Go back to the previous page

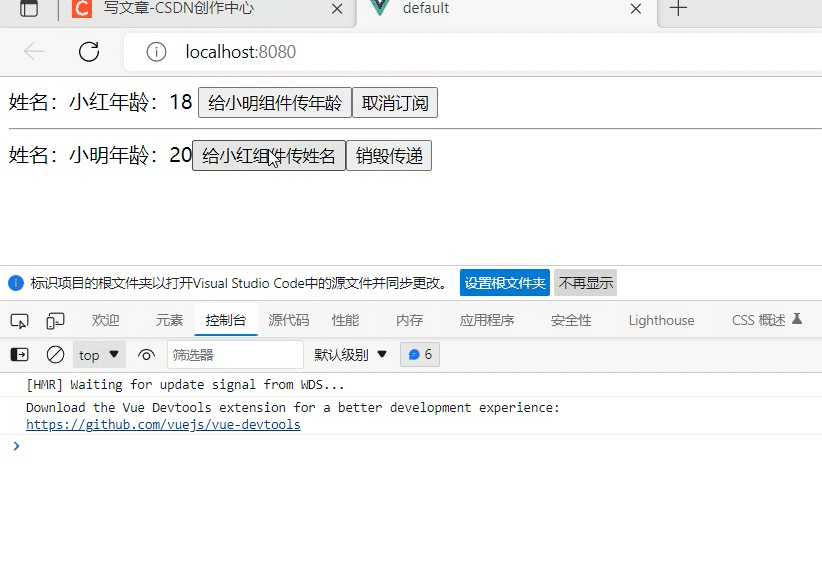click(34, 51)
